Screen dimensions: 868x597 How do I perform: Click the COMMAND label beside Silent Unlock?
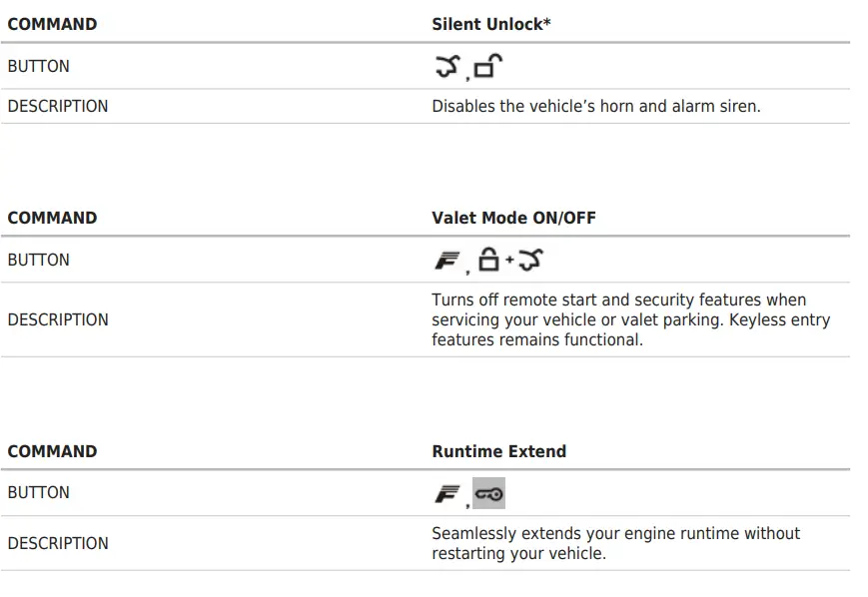(x=52, y=24)
